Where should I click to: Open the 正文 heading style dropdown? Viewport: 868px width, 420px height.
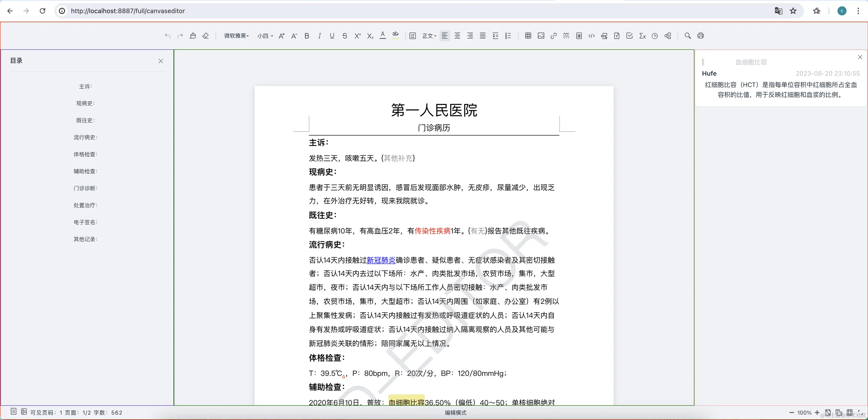[x=429, y=36]
